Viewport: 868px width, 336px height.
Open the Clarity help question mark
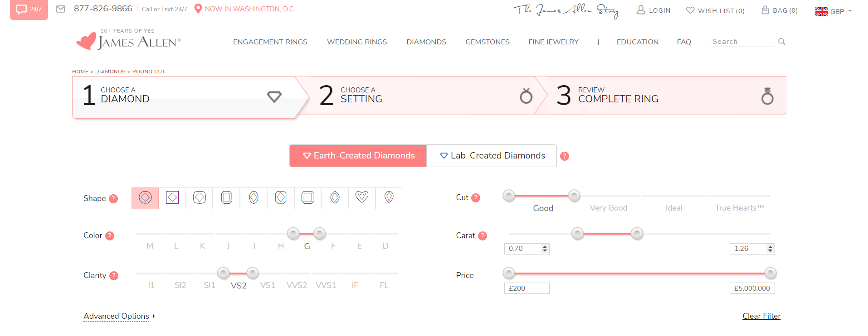tap(114, 276)
